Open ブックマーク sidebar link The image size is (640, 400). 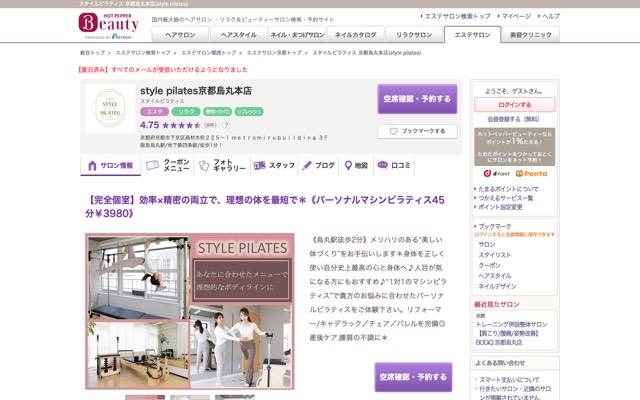[x=494, y=226]
